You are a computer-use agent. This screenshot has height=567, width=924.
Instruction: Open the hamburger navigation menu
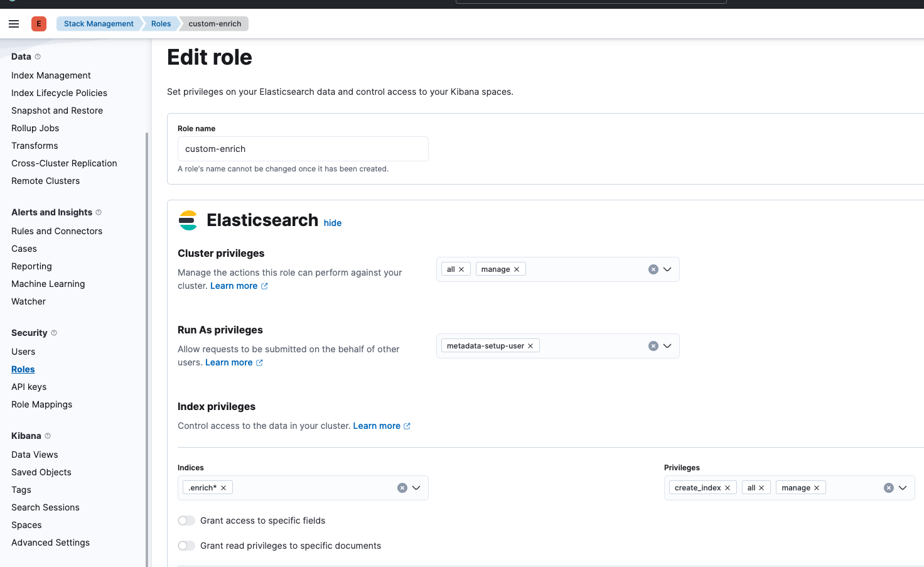(x=14, y=24)
